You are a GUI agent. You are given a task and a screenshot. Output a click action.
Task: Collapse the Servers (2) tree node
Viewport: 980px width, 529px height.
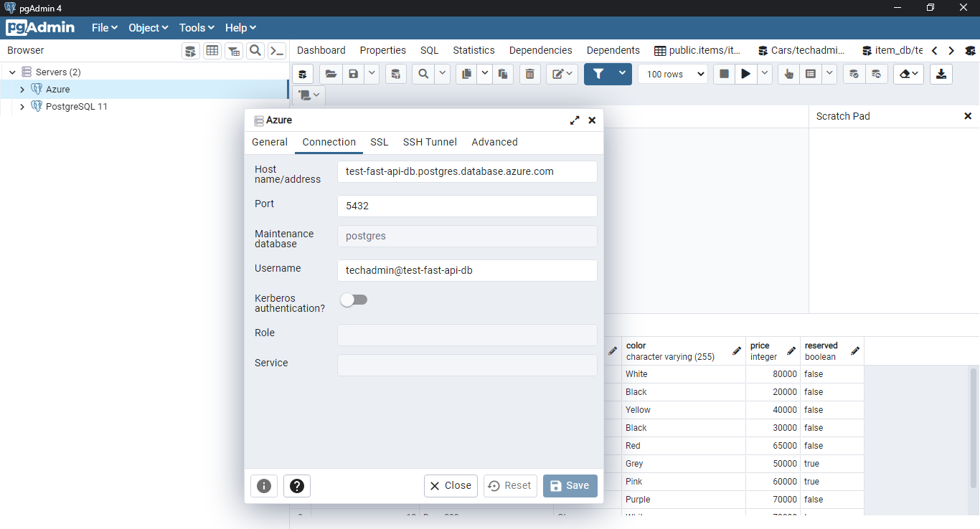click(12, 72)
